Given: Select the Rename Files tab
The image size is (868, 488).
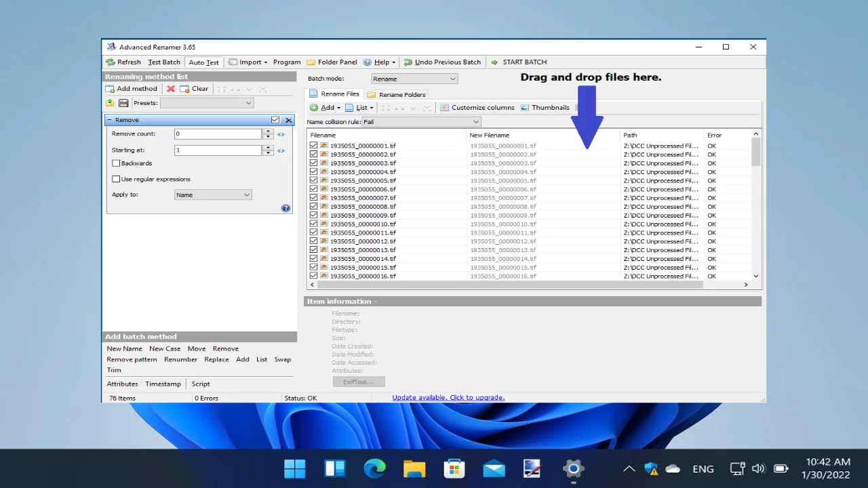Looking at the screenshot, I should pyautogui.click(x=335, y=94).
